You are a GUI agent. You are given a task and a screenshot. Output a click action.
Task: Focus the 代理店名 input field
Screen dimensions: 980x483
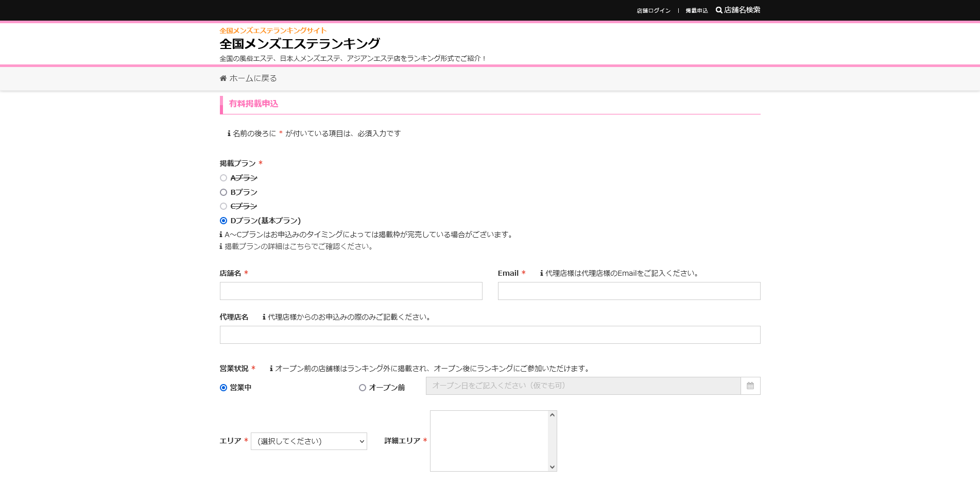pos(490,335)
